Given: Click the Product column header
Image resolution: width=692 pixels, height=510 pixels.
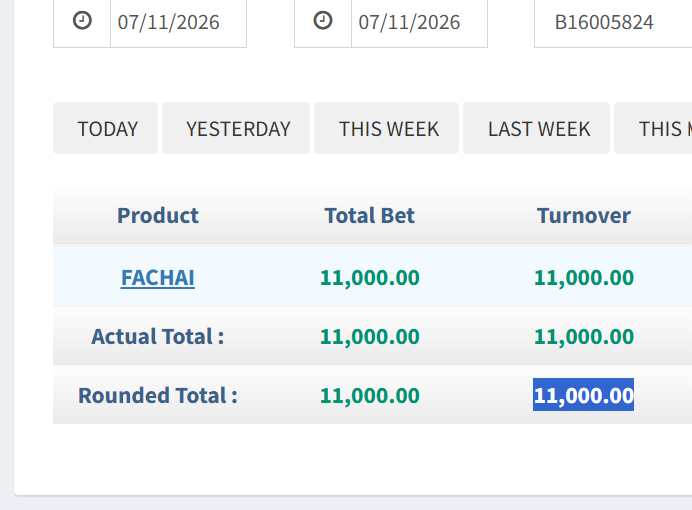Looking at the screenshot, I should coord(158,216).
